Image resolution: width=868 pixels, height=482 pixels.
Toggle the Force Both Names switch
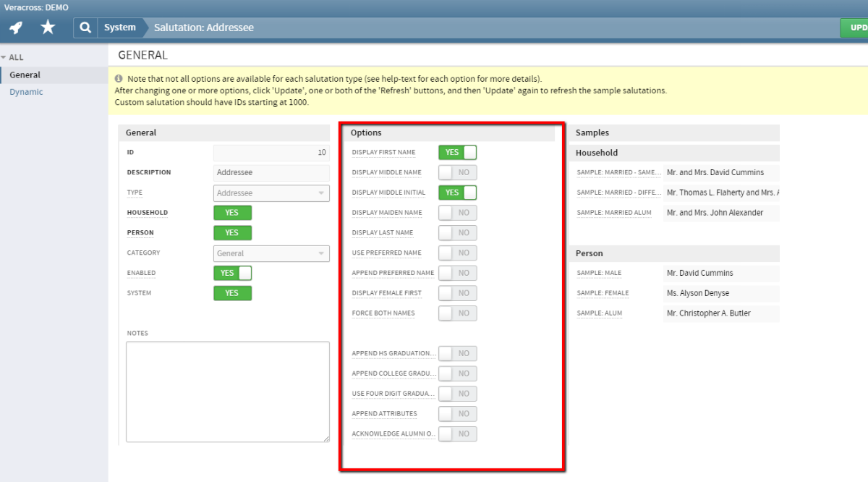[458, 313]
